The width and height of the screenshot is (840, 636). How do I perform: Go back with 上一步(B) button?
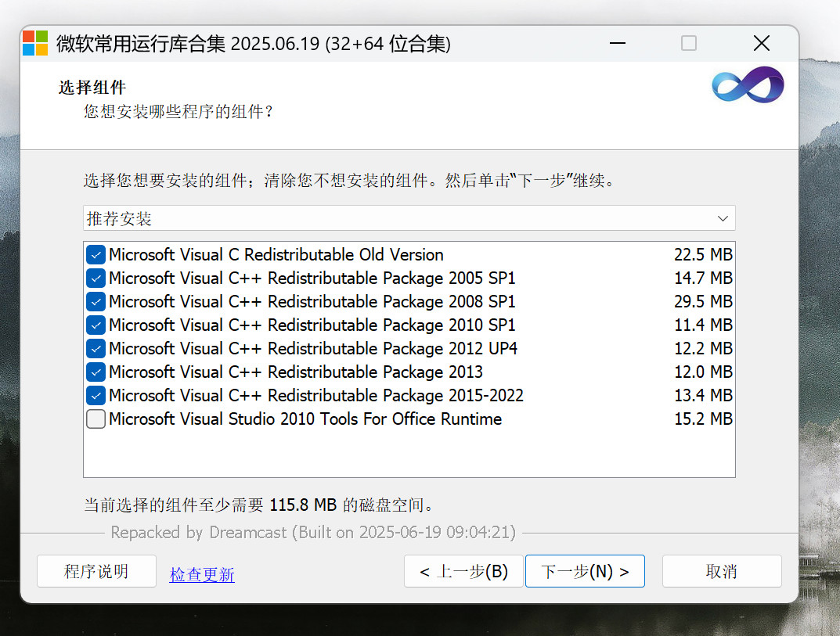464,571
